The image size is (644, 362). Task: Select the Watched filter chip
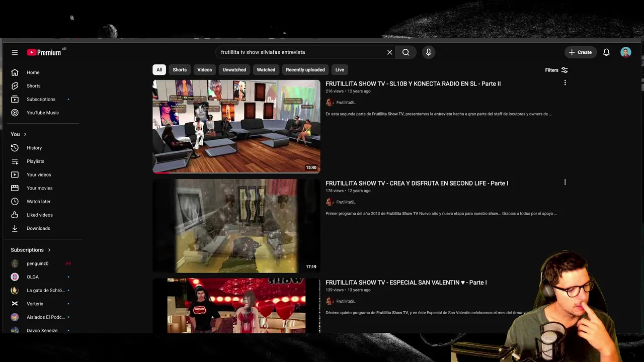pos(266,70)
